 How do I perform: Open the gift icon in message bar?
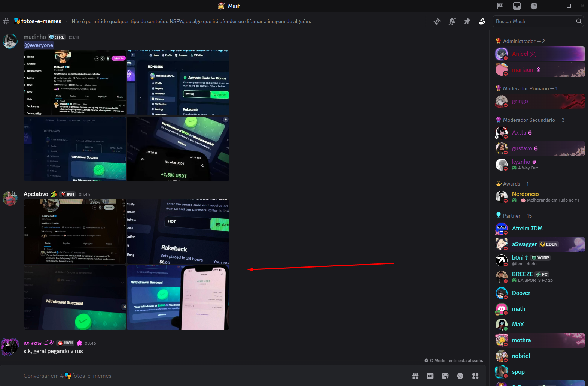click(x=415, y=376)
